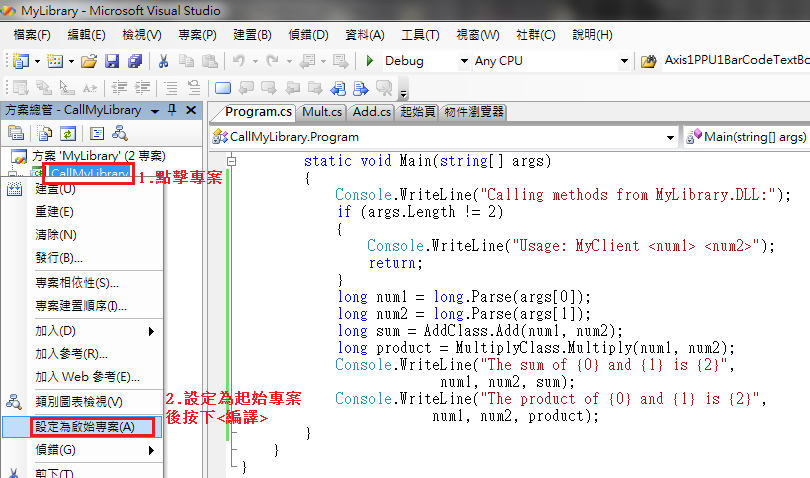Toggle a bookmark with the blue rectangle icon
This screenshot has width=810, height=478.
tap(223, 88)
